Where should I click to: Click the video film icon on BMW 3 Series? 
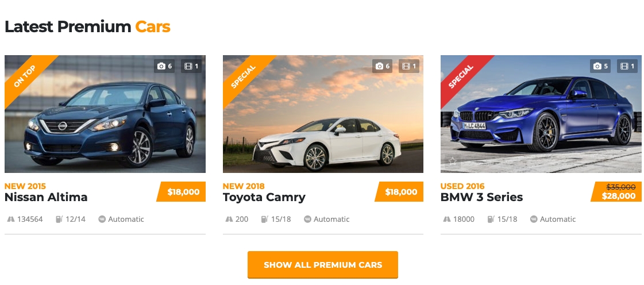[624, 67]
